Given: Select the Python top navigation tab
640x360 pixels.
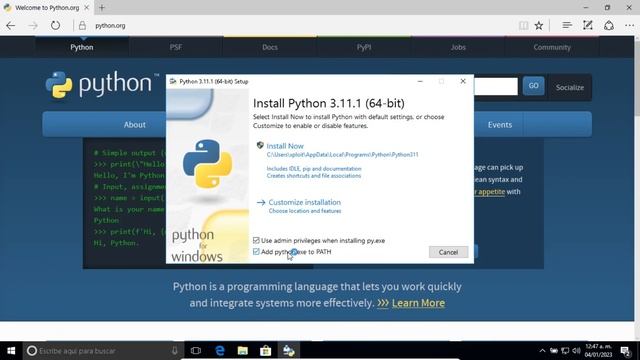Looking at the screenshot, I should 82,47.
